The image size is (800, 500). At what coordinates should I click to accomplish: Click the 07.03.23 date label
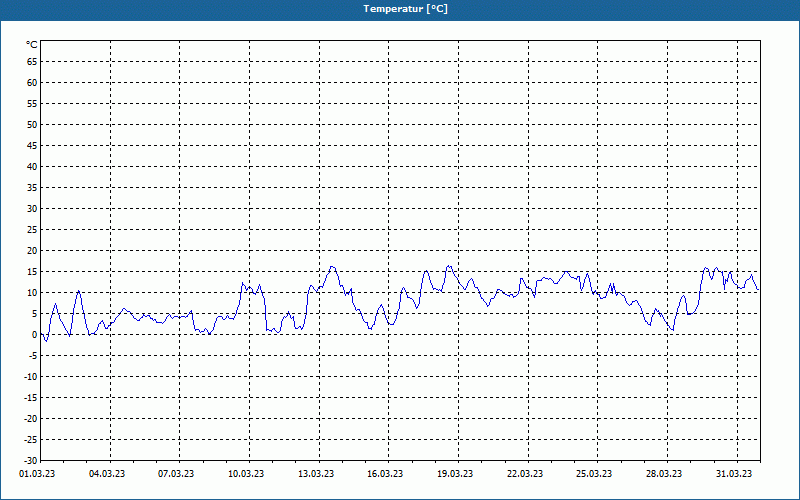[176, 473]
